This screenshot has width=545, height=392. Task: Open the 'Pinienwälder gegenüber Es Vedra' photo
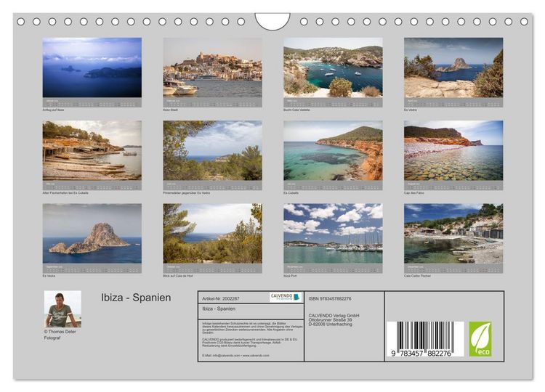tap(212, 150)
